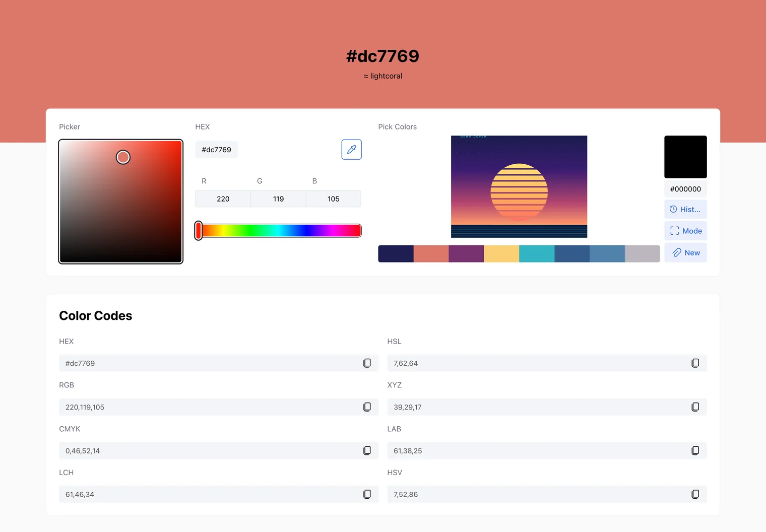Copy the CMYK 0,46,52,14 value

[x=367, y=451]
